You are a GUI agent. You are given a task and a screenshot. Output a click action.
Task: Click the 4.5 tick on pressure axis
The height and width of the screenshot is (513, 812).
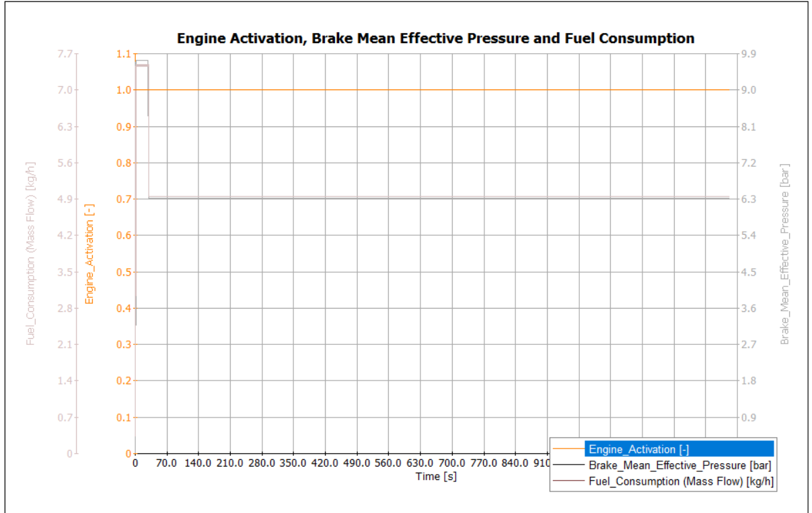point(749,272)
